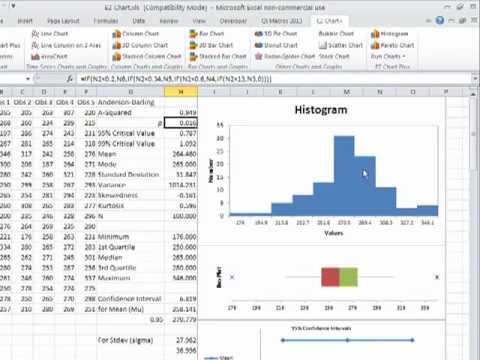Select the Mode label cell

tap(131, 164)
